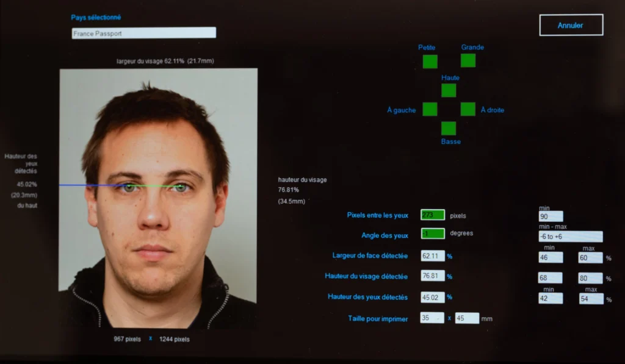Image resolution: width=625 pixels, height=364 pixels.
Task: Click Basse to move the image down
Action: click(449, 129)
